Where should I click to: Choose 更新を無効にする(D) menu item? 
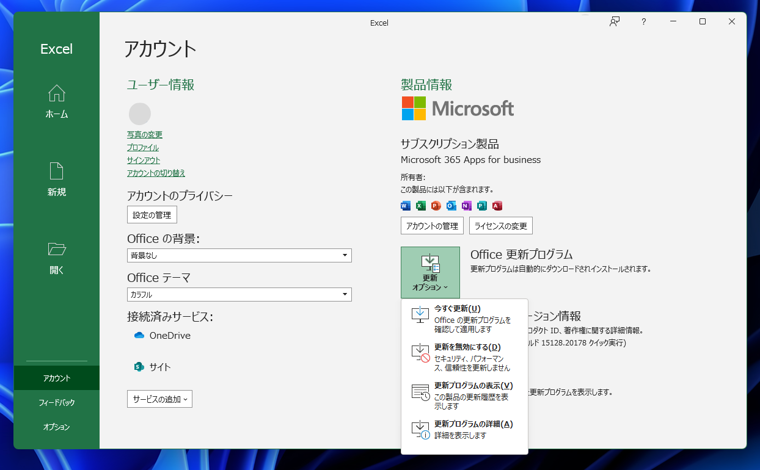pos(464,357)
